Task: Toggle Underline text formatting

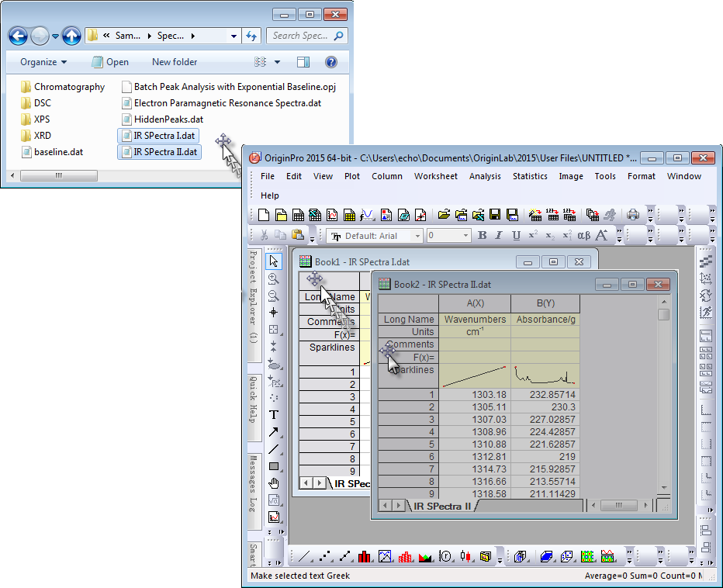Action: (x=517, y=235)
